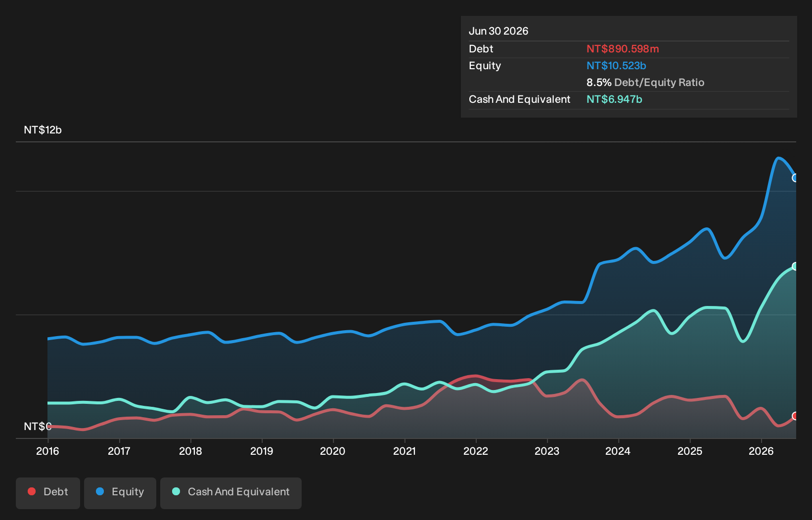This screenshot has width=812, height=520.
Task: Select the 2017 x-axis label
Action: click(119, 451)
